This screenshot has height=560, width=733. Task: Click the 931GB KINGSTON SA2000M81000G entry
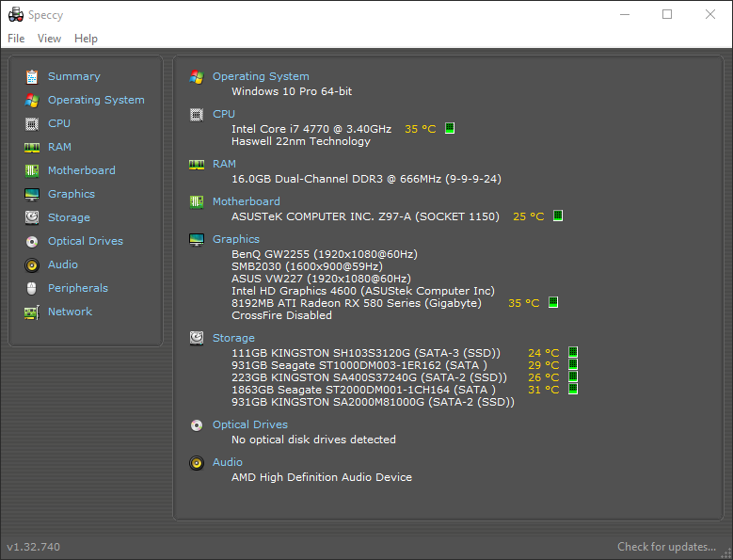(373, 402)
